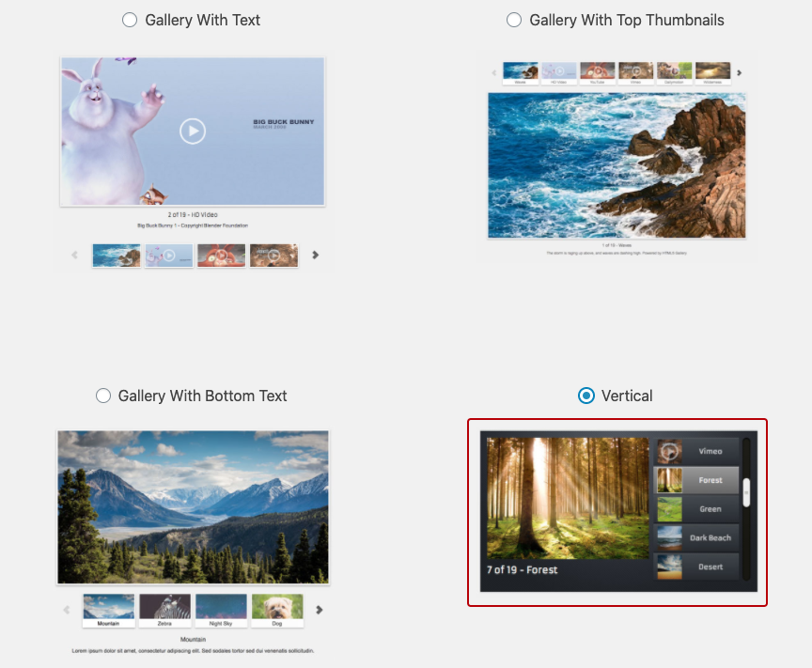Click previous arrow beside the Mountain thumbnail

[66, 610]
